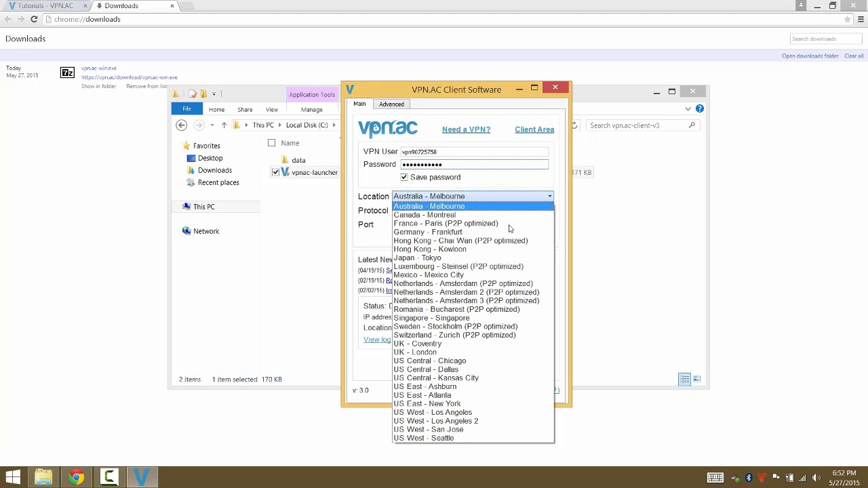Click the Safely Remove Hardware tray icon
The image size is (868, 488).
point(736,478)
